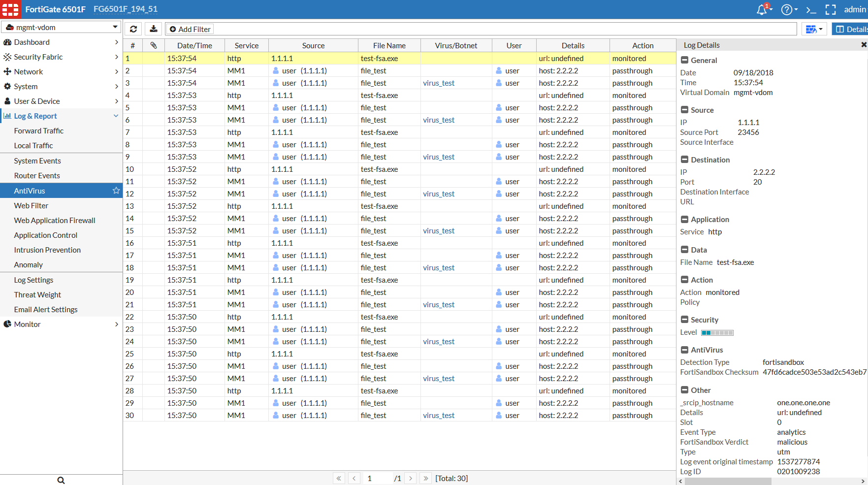Collapse the Action section
Image resolution: width=868 pixels, height=485 pixels.
coord(684,280)
